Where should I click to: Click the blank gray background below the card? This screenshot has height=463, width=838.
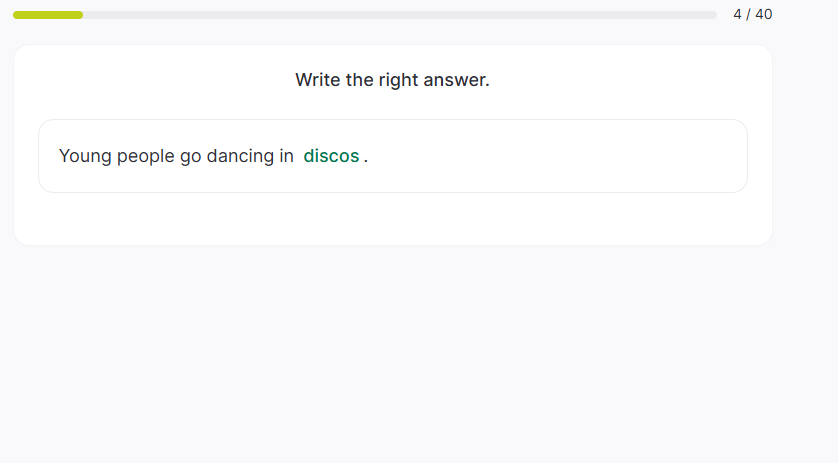click(400, 350)
